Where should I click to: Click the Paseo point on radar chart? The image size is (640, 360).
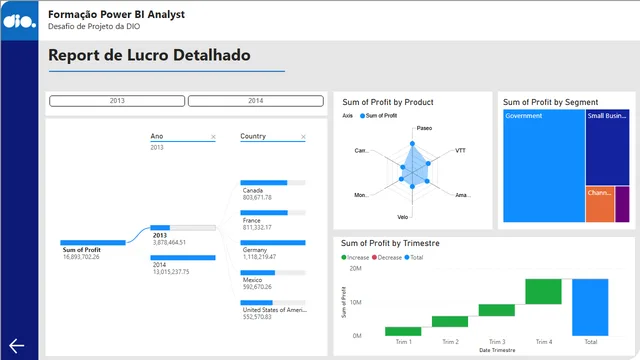412,144
